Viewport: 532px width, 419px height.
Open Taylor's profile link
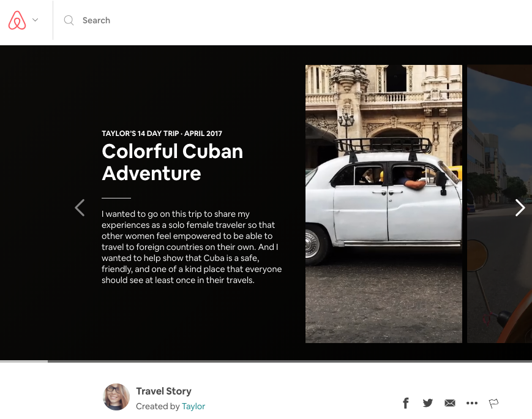[x=193, y=406]
